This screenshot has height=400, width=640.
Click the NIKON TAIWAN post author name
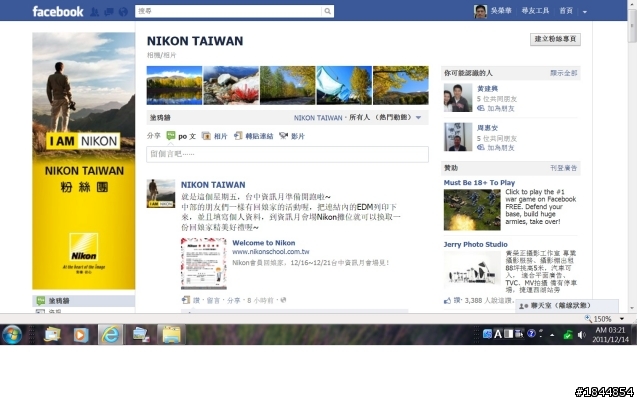[x=213, y=185]
